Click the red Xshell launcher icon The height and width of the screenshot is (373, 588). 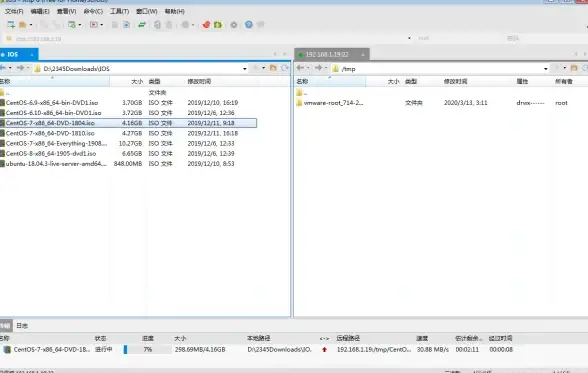[x=206, y=25]
